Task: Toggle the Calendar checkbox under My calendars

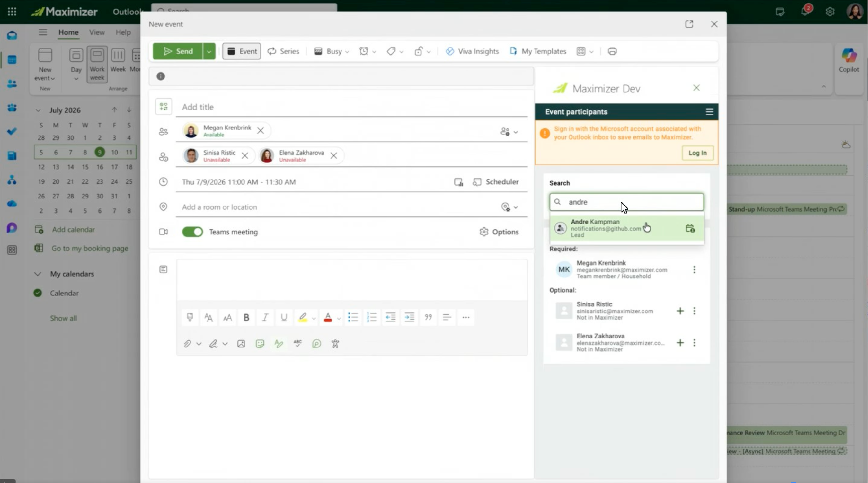Action: click(x=38, y=293)
